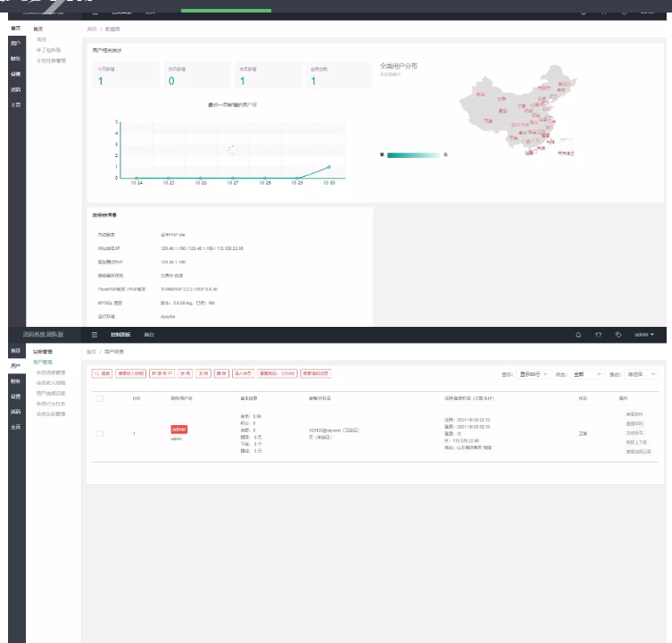Open the admin account dropdown in header
Viewport: 672px width, 643px height.
click(644, 335)
